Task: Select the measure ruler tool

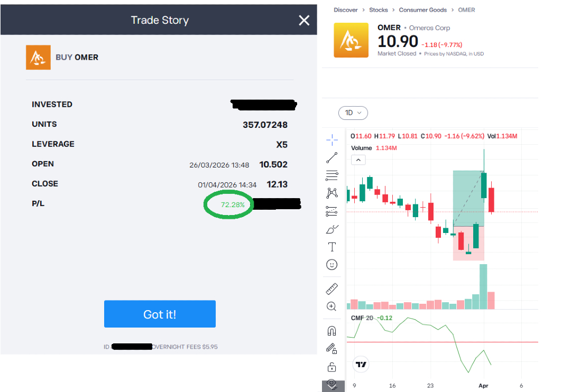Action: point(332,288)
